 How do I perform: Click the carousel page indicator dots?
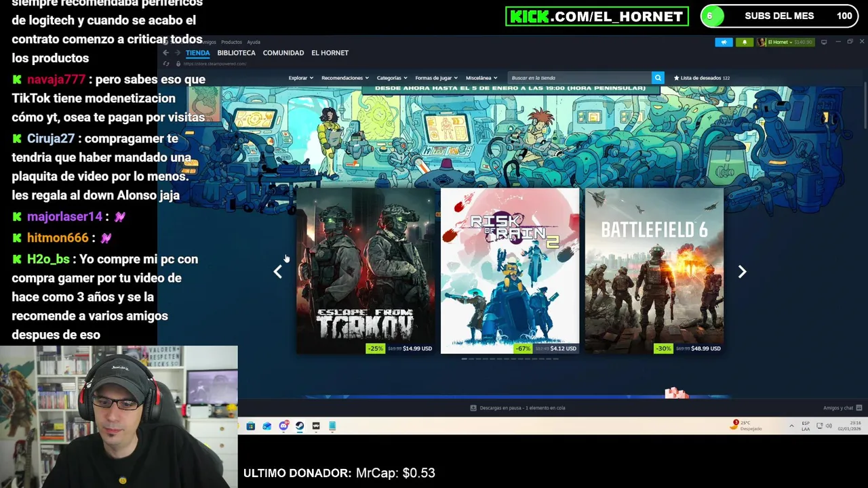coord(510,359)
